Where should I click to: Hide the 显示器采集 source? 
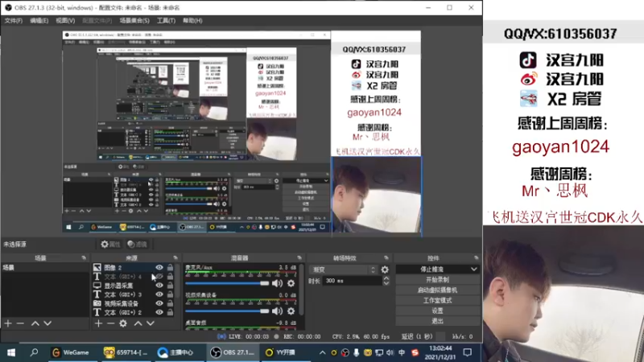[x=159, y=286]
